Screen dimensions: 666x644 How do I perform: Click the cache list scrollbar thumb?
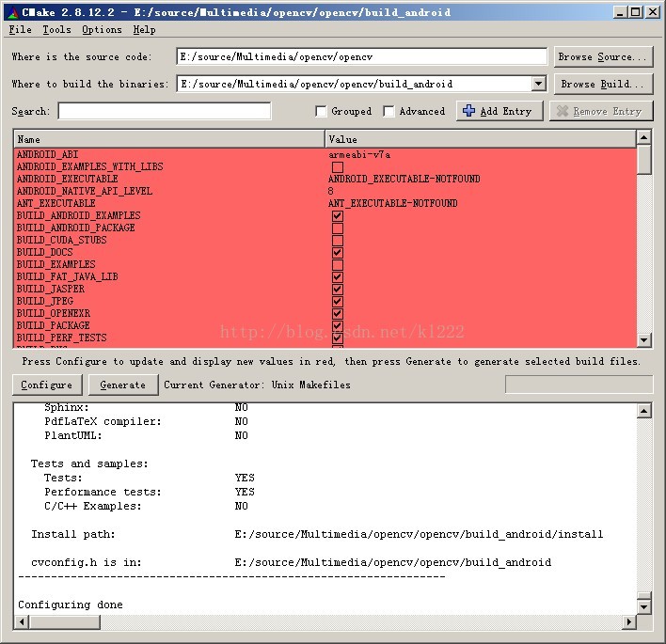tap(644, 160)
